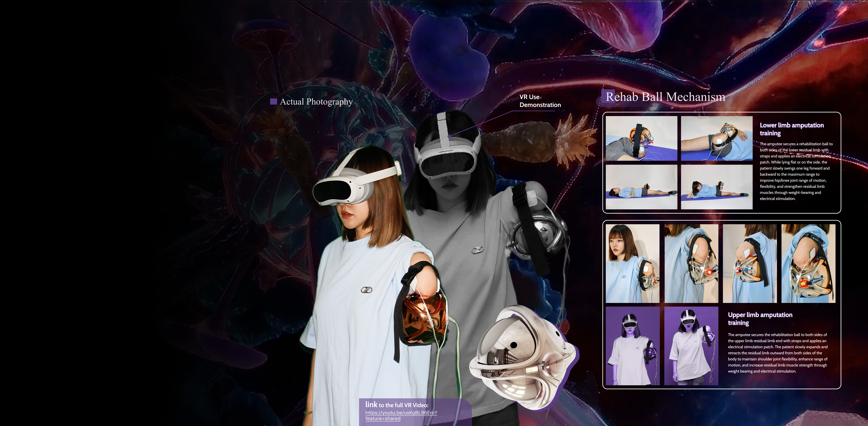Open close-up photo of thigh with electrode patch
Image resolution: width=868 pixels, height=426 pixels.
pyautogui.click(x=717, y=139)
